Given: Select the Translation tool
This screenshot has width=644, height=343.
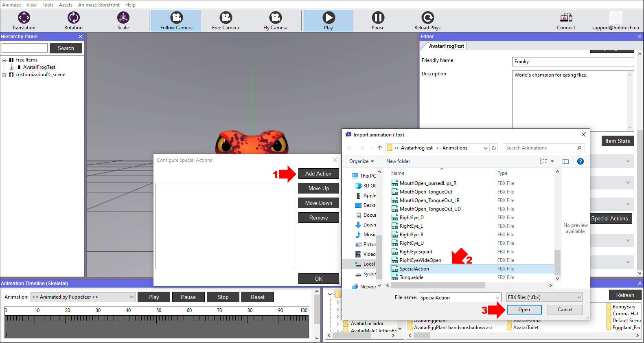Looking at the screenshot, I should click(24, 21).
